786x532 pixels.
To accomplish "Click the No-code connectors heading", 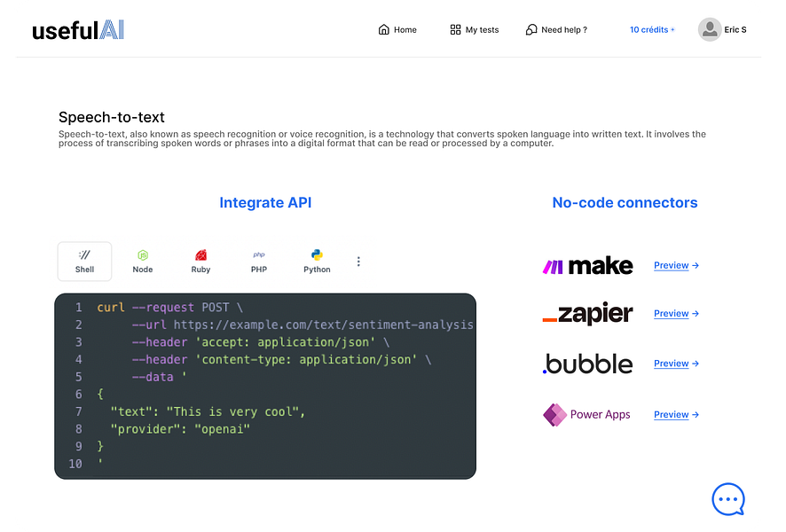I will tap(625, 202).
